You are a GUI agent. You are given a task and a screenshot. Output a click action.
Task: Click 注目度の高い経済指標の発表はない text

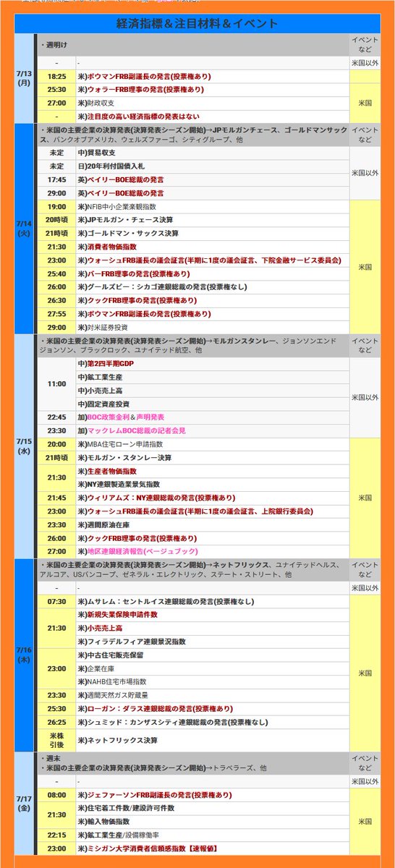tap(143, 116)
